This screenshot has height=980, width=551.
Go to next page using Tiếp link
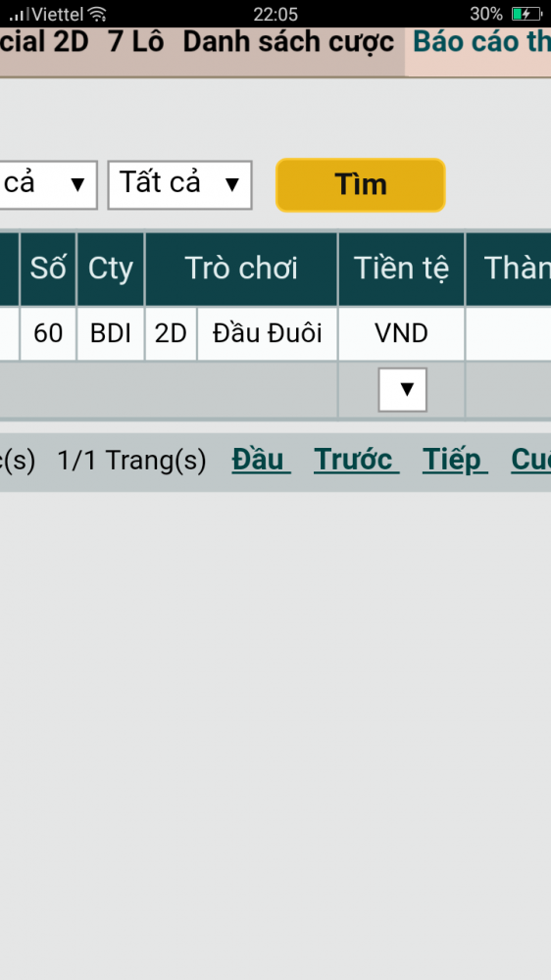point(455,461)
